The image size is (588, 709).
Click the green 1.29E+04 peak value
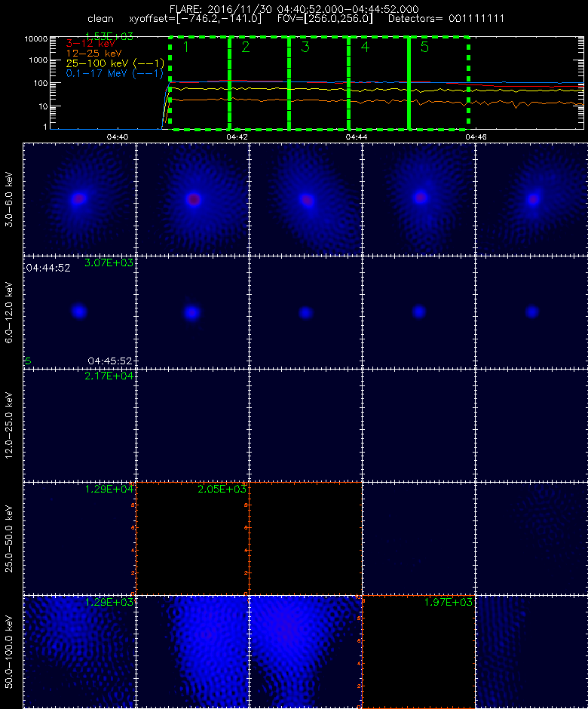(x=109, y=489)
